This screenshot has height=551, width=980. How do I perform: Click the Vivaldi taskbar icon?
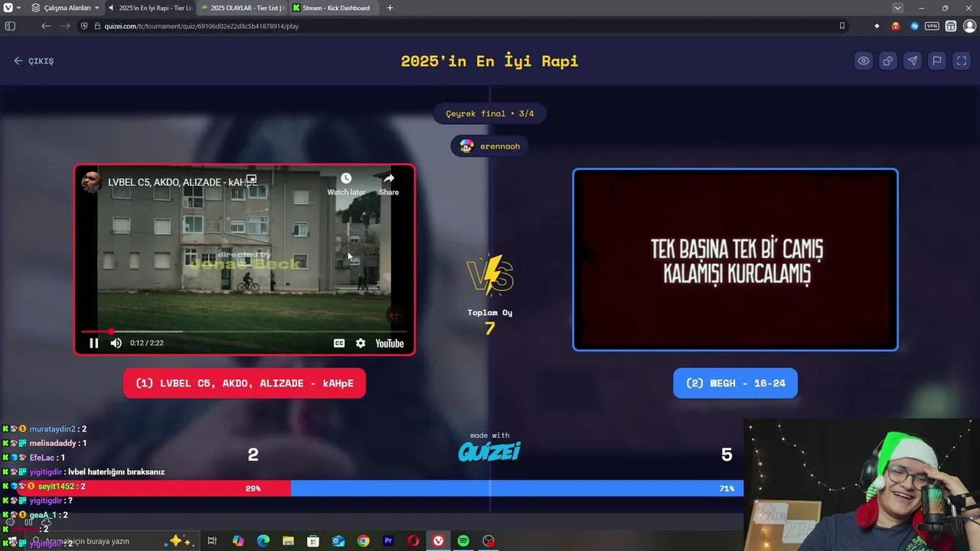438,541
